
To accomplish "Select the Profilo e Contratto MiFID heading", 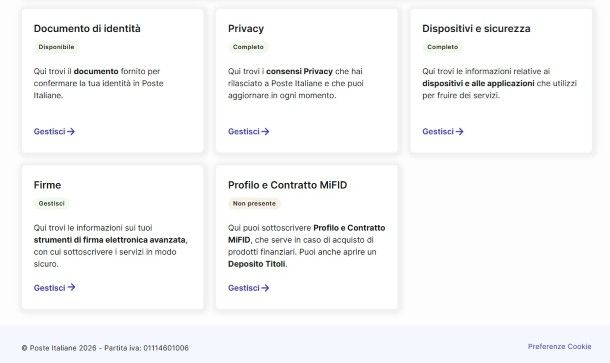I will [x=287, y=185].
